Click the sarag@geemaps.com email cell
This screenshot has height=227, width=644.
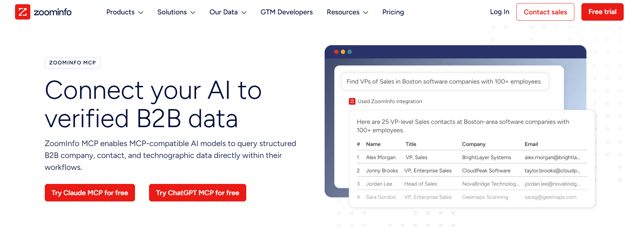pos(550,197)
